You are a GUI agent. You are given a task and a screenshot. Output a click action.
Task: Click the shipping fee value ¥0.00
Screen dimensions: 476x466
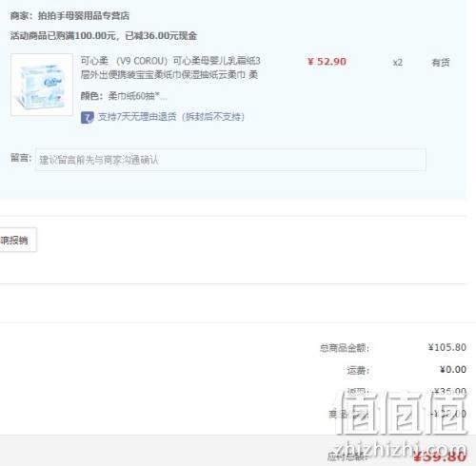[453, 369]
